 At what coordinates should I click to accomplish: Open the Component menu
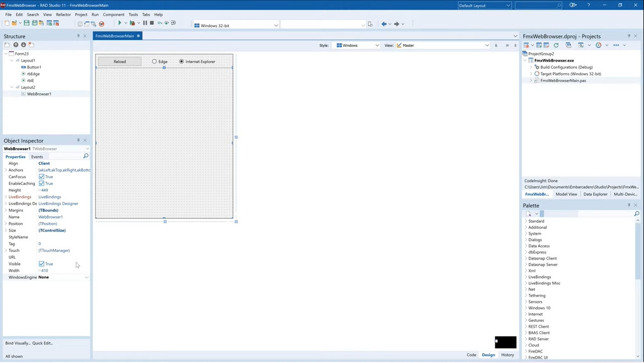point(113,14)
